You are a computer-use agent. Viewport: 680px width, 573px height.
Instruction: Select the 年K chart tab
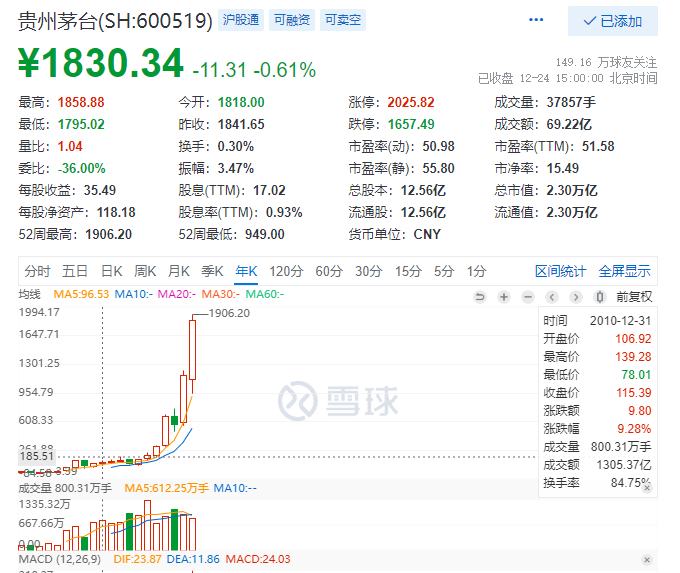click(x=246, y=272)
